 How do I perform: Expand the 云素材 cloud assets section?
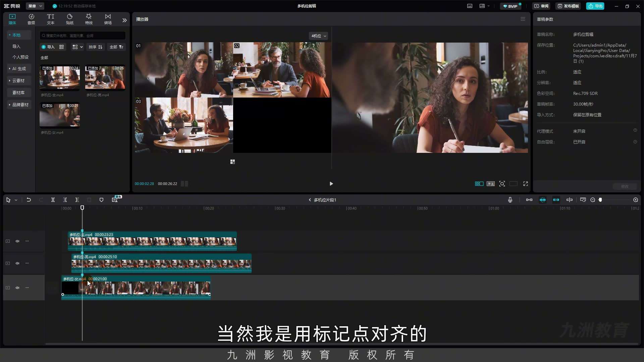tap(19, 80)
